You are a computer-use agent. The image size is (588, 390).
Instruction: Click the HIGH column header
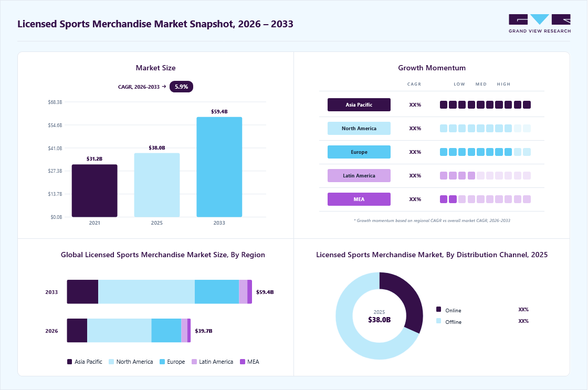[503, 85]
